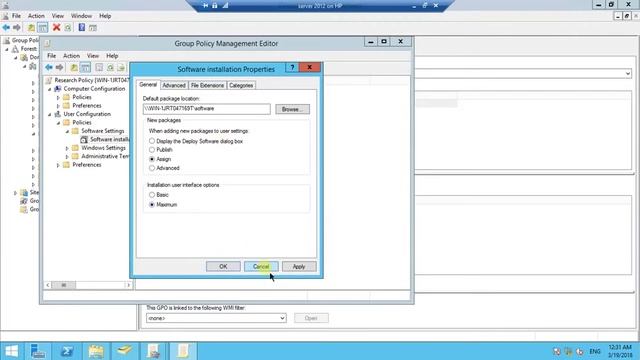Collapse the User Configuration node
This screenshot has height=360, width=640.
tap(50, 114)
